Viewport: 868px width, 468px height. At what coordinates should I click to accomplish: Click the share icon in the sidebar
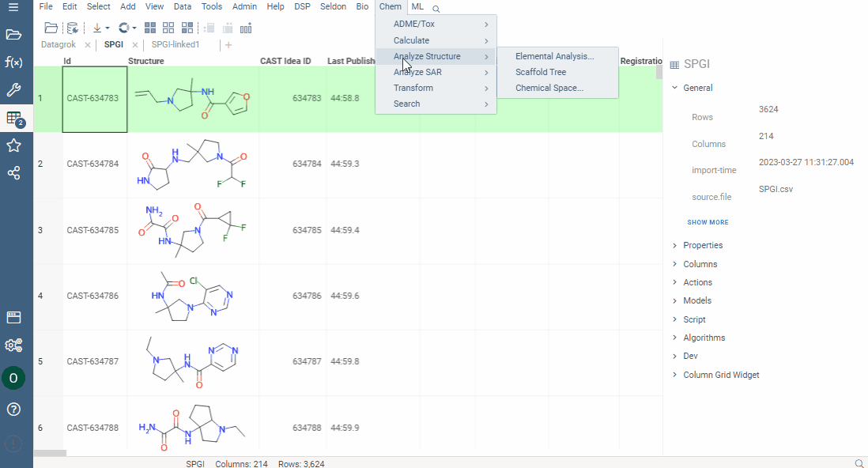coord(13,172)
